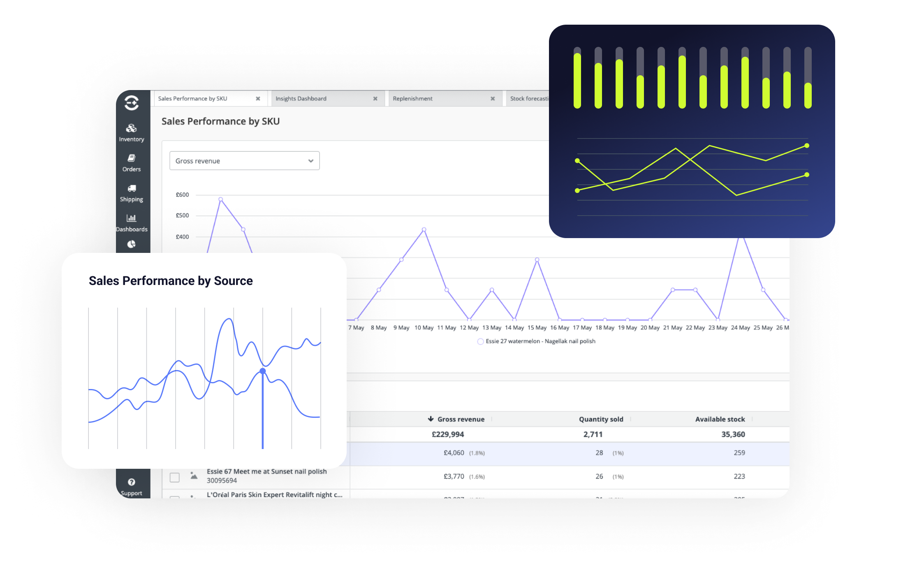The height and width of the screenshot is (565, 924).
Task: Sort by the Gross revenue column header
Action: (x=460, y=419)
